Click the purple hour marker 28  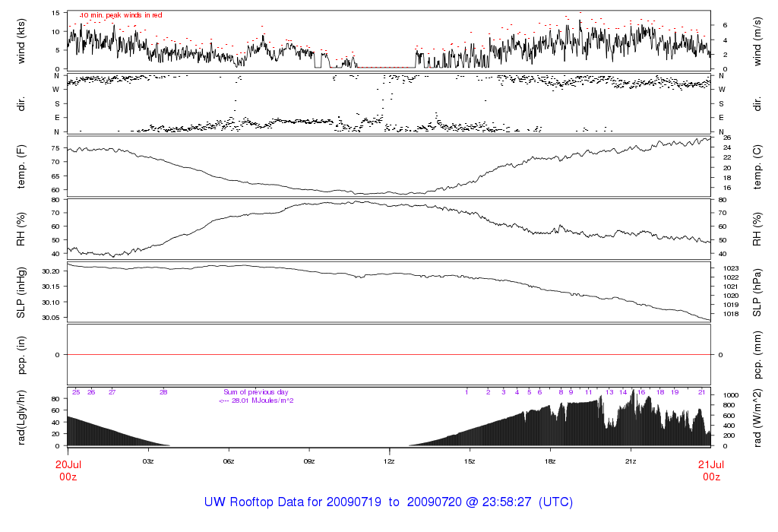pos(163,392)
